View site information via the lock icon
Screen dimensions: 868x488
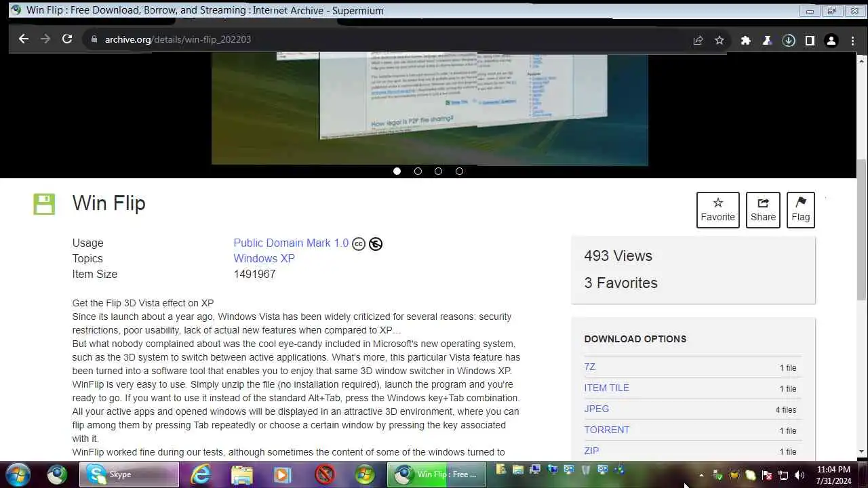[x=94, y=39]
